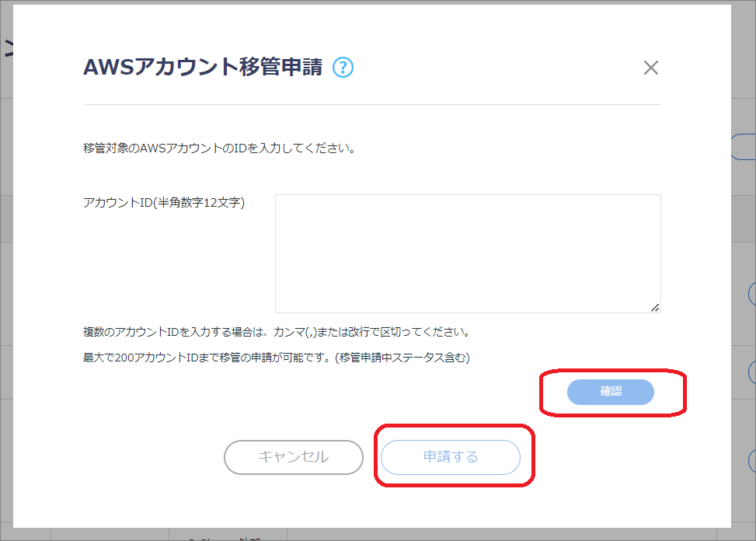The height and width of the screenshot is (541, 756).
Task: Click the アカウントID(半角数字12文字) field label
Action: tap(164, 203)
